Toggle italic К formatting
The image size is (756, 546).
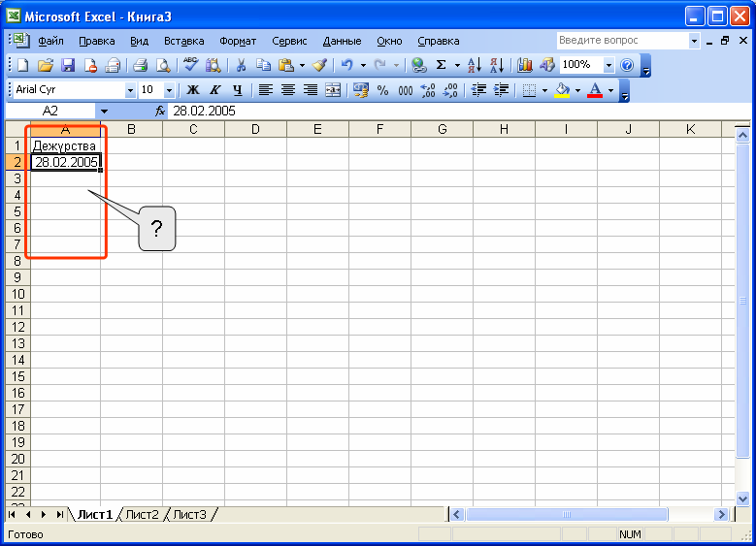[214, 90]
